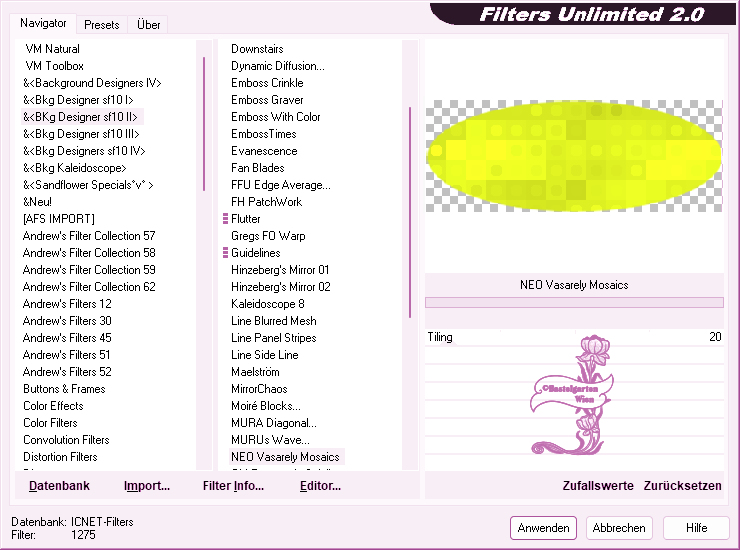Open the Über tab
This screenshot has height=550, width=740.
(148, 25)
